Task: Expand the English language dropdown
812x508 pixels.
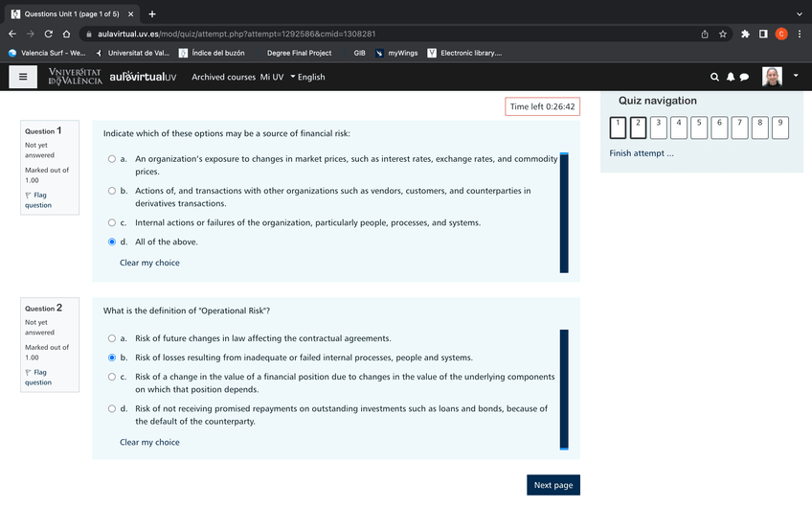Action: pyautogui.click(x=307, y=77)
